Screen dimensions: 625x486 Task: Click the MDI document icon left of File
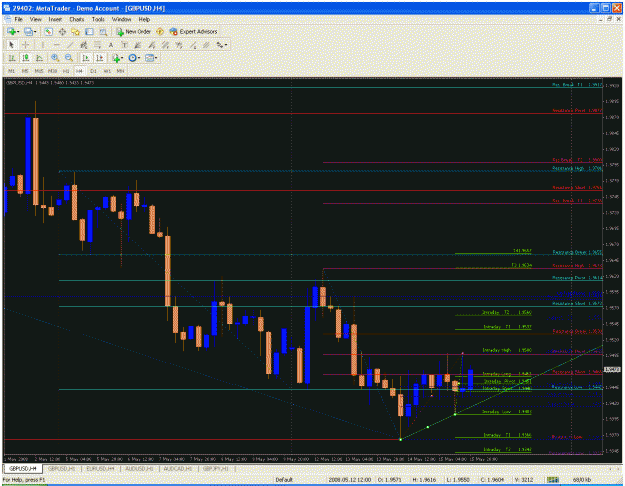coord(7,19)
